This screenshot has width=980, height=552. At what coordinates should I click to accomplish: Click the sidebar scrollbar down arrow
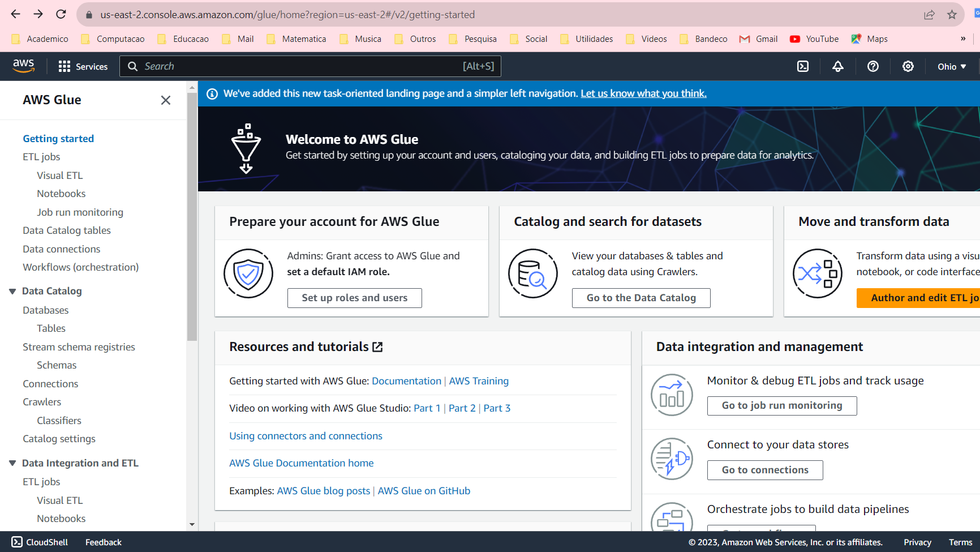pos(192,524)
